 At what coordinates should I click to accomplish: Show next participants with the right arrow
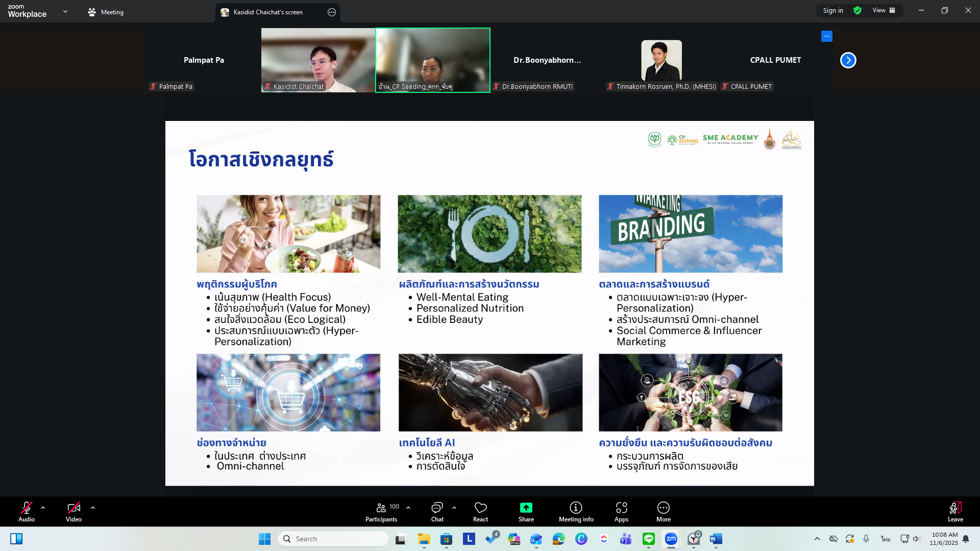(848, 60)
